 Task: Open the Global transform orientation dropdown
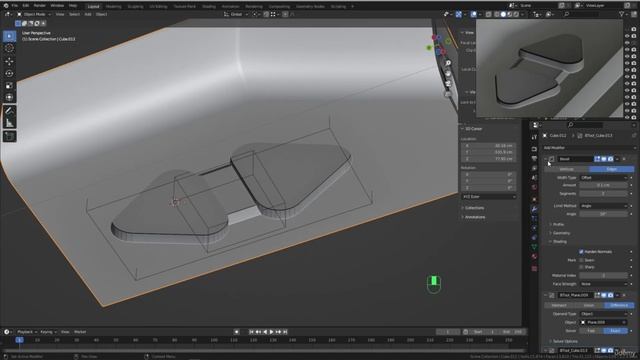(x=236, y=14)
